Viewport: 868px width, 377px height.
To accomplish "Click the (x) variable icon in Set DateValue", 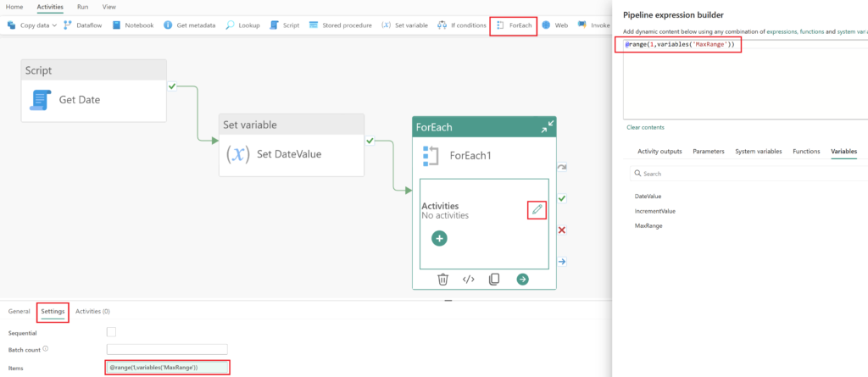I will [x=238, y=154].
